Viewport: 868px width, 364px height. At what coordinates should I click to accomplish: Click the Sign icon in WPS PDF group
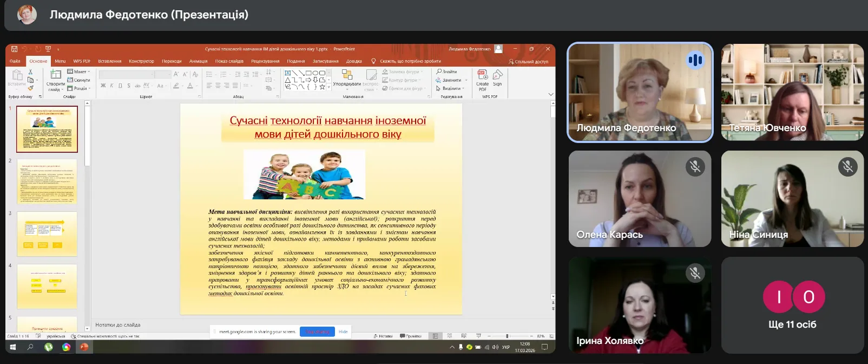pyautogui.click(x=497, y=77)
